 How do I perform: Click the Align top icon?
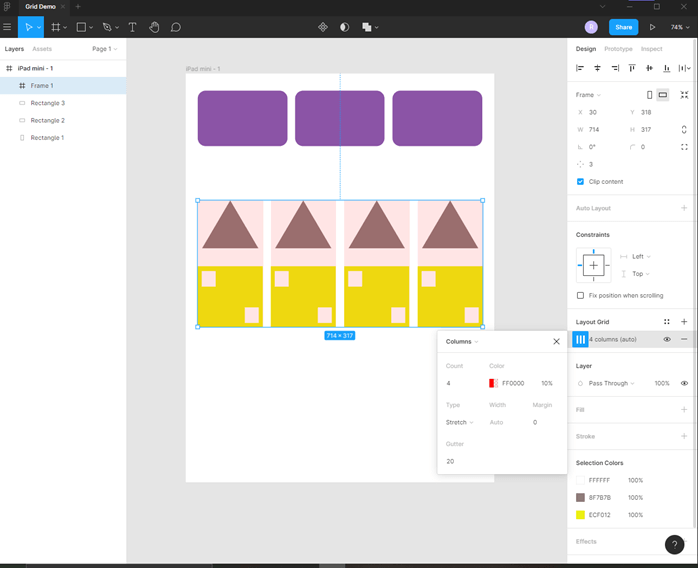(632, 68)
